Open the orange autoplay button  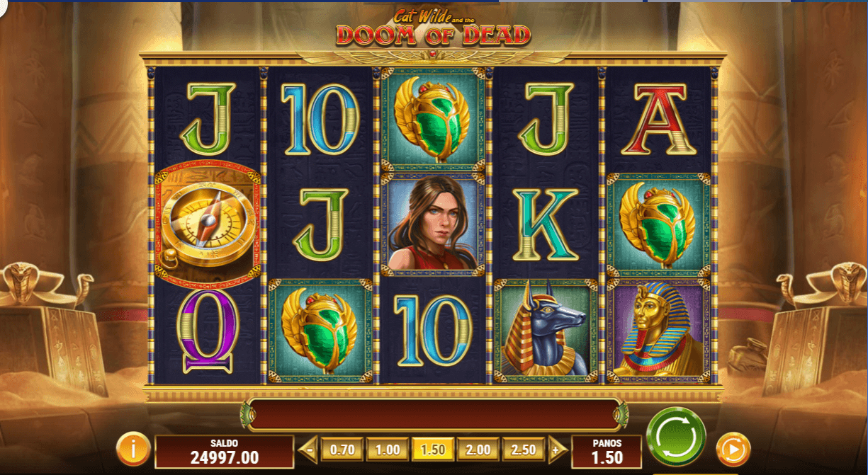click(x=733, y=450)
